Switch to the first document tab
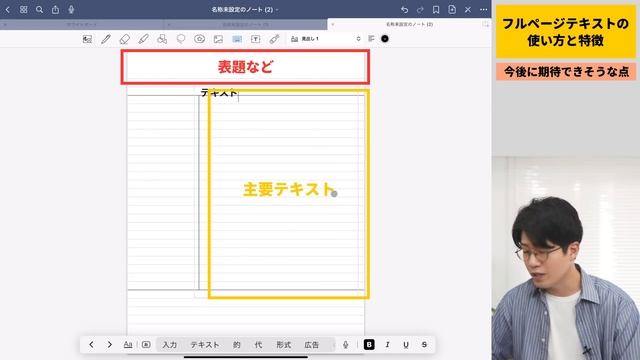 [x=82, y=24]
